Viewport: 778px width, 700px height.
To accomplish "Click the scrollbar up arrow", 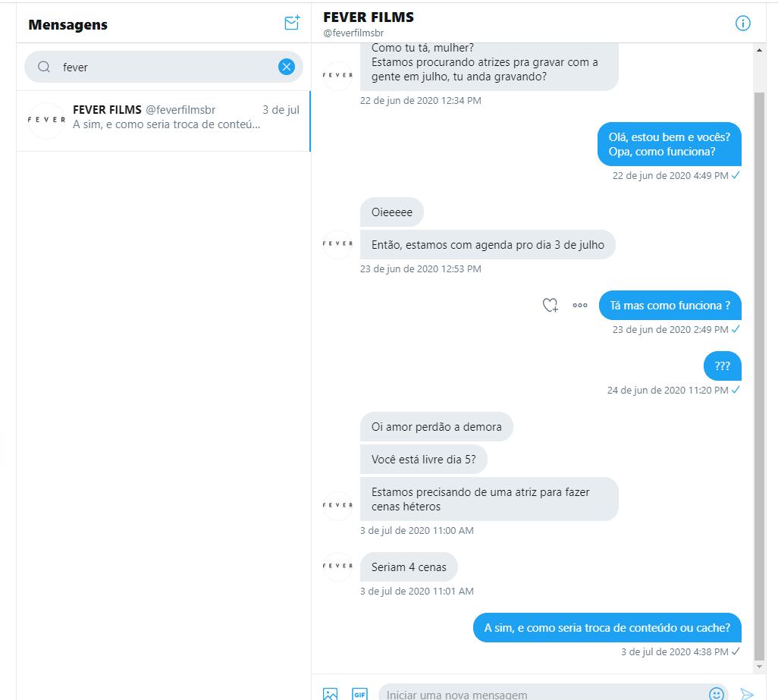I will coord(759,50).
